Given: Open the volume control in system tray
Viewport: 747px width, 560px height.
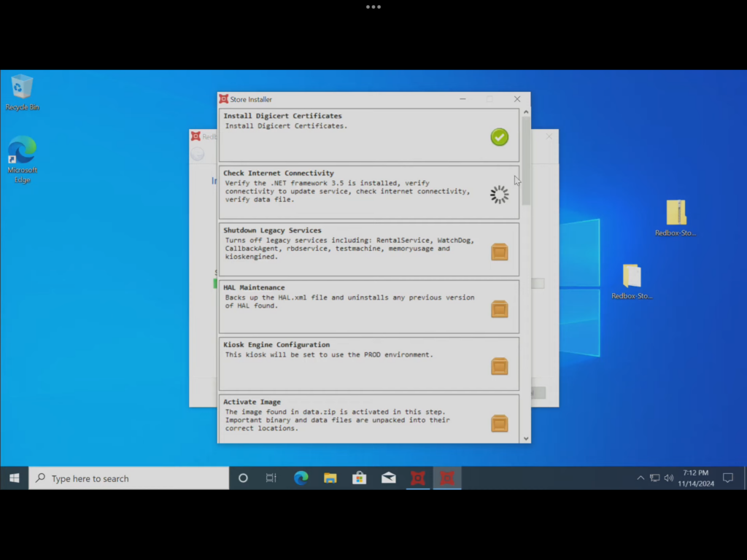Looking at the screenshot, I should tap(669, 478).
